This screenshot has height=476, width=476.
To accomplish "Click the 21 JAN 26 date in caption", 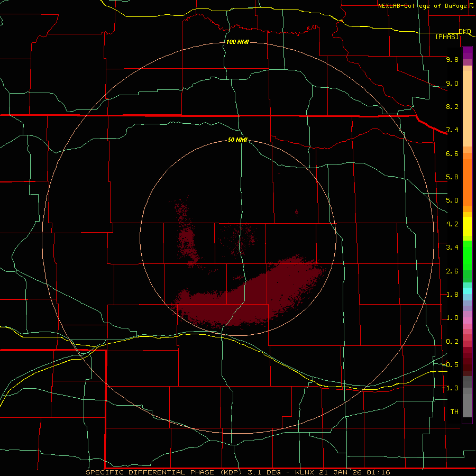I will pos(341,472).
